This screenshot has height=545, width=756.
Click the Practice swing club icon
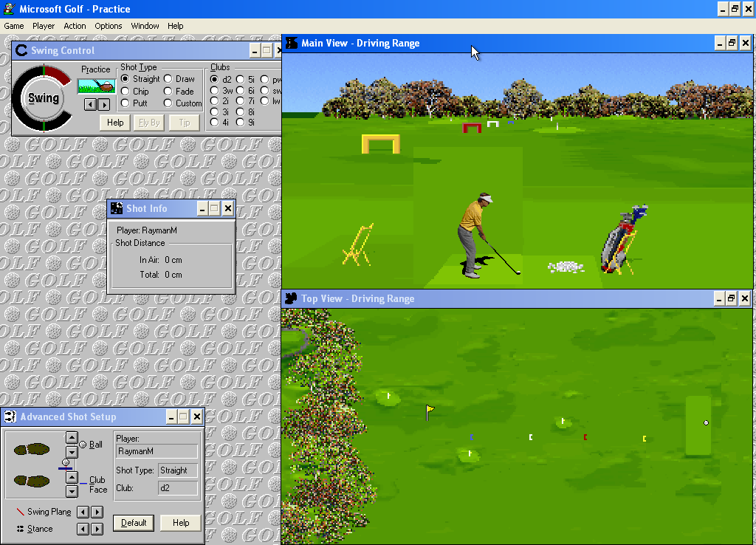pos(97,86)
